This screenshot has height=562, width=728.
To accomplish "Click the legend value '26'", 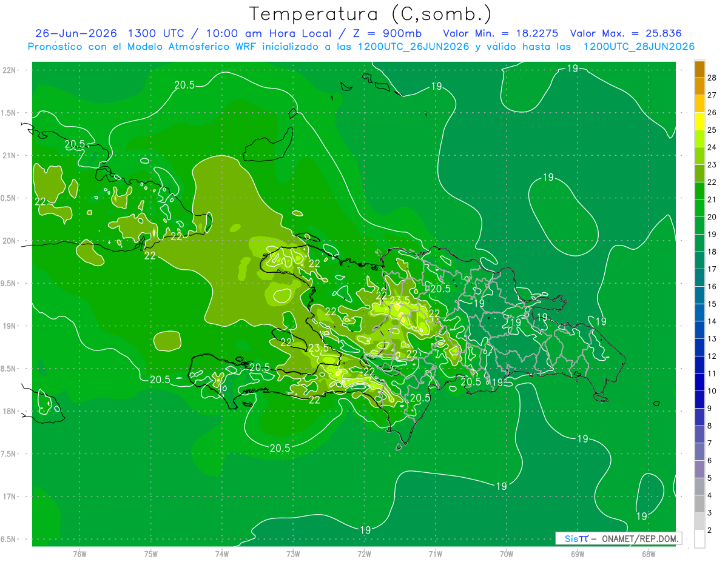I will tap(712, 112).
